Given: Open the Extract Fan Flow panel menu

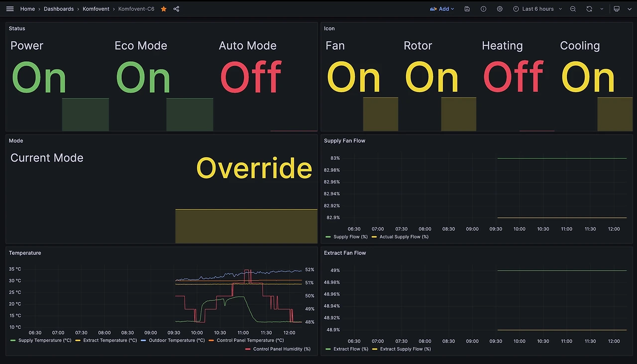Looking at the screenshot, I should tap(345, 253).
